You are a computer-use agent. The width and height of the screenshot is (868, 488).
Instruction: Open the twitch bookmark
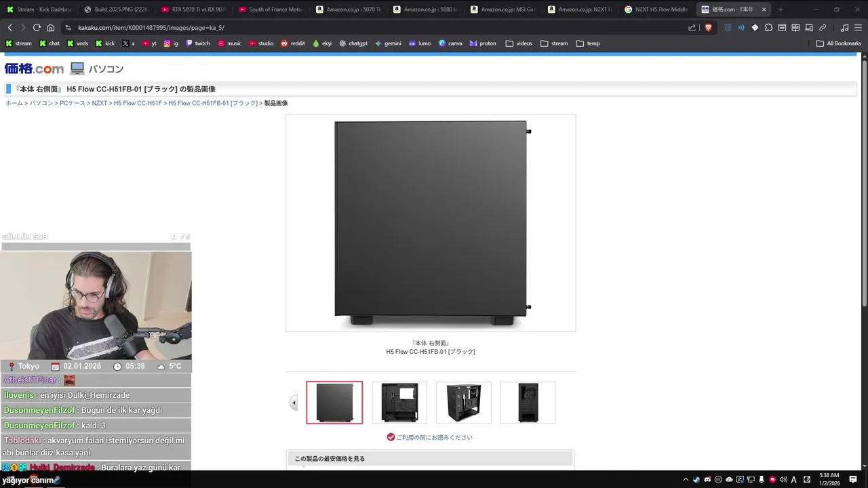coord(197,43)
